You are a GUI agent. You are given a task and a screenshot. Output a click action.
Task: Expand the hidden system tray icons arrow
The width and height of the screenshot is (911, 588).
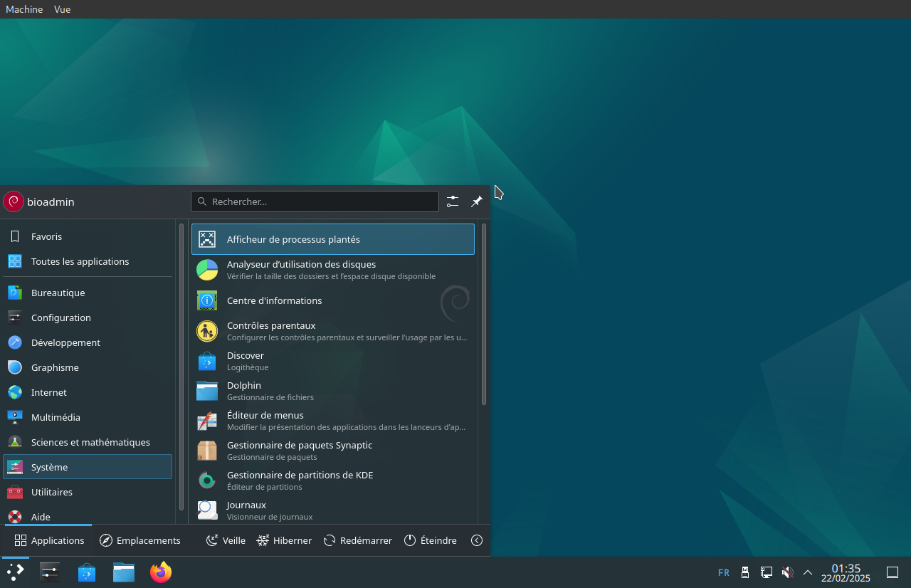coord(808,572)
